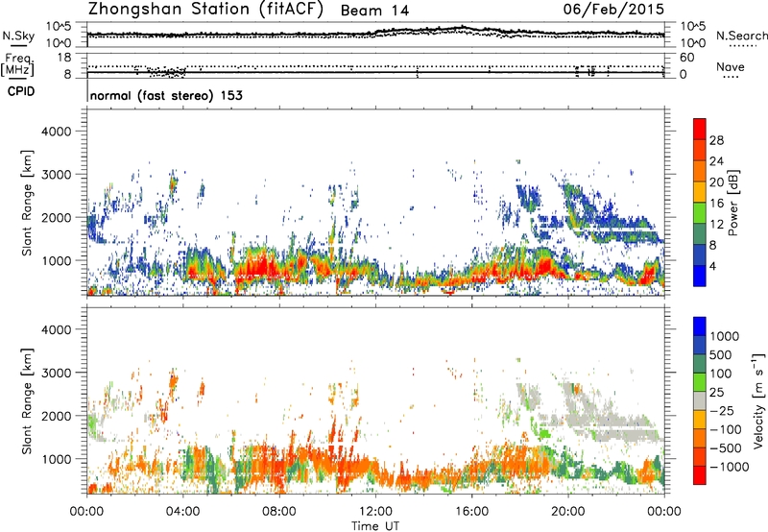Image resolution: width=768 pixels, height=532 pixels.
Task: Click '4000' tick on power panel axis
Action: point(56,132)
